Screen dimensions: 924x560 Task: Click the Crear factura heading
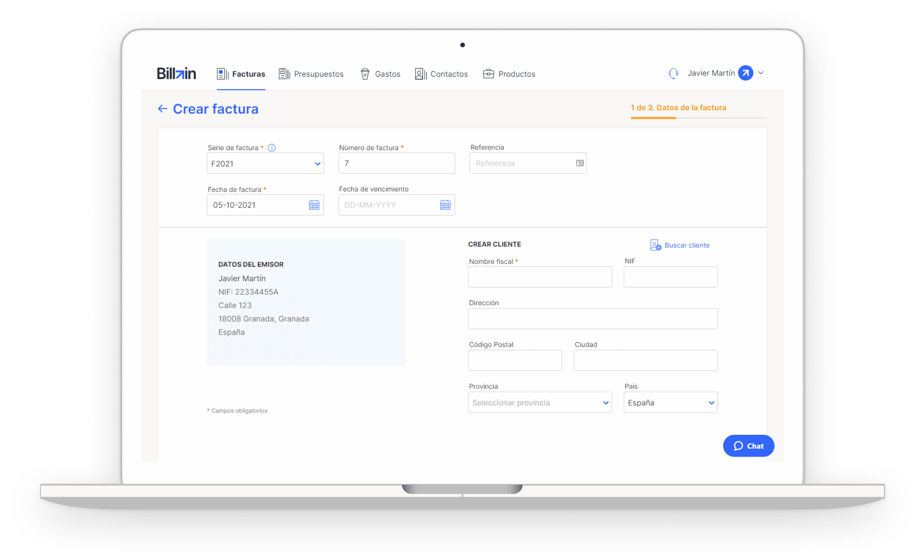216,109
